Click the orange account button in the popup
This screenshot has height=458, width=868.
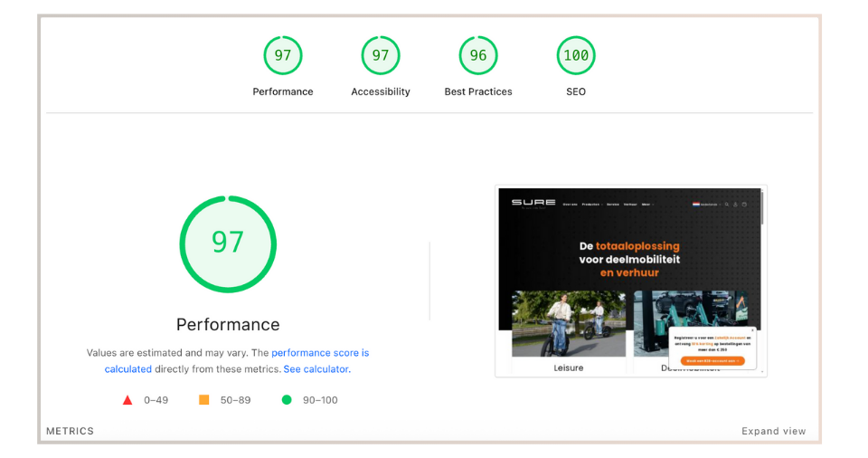712,360
